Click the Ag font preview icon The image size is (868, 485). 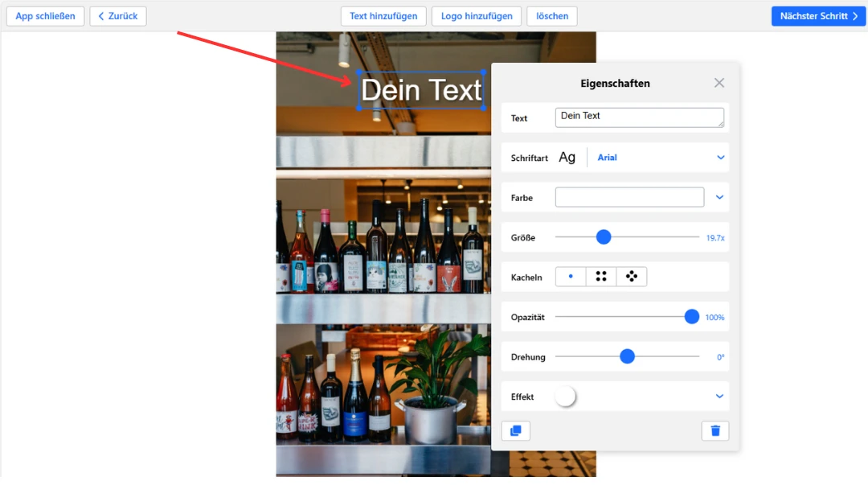567,158
